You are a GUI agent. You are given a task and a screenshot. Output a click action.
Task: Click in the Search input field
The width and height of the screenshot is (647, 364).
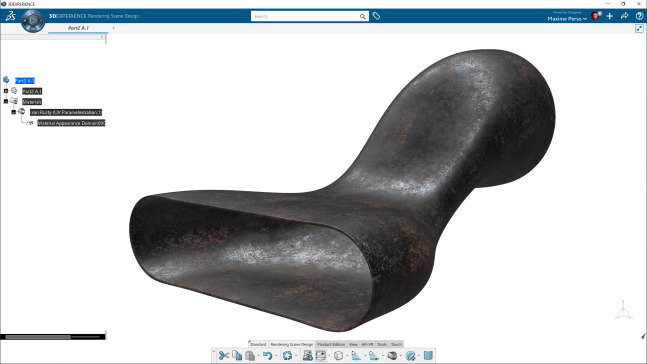click(305, 16)
